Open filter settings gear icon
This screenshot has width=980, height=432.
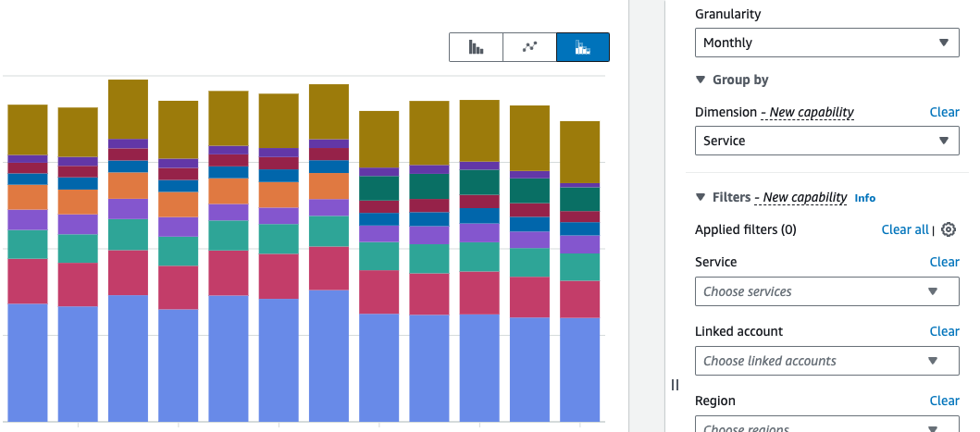pos(949,229)
